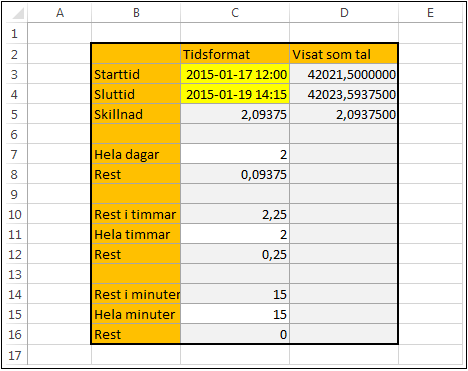Select the cell showing 2,0937500
Viewport: 468px width, 371px height.
click(344, 114)
